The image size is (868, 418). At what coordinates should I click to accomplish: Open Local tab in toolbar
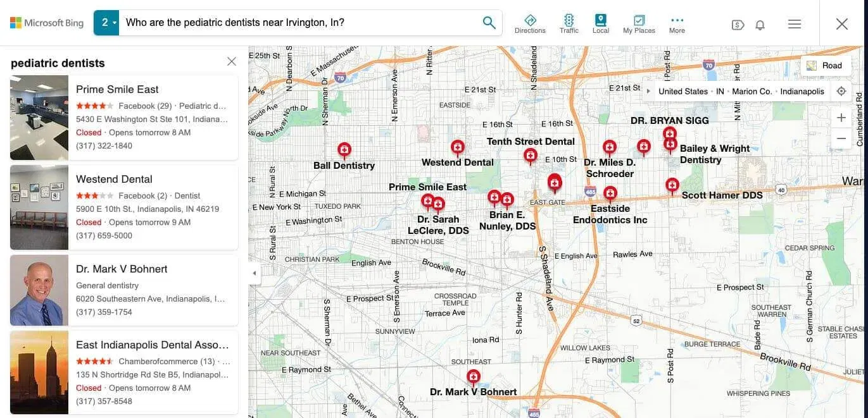coord(600,24)
